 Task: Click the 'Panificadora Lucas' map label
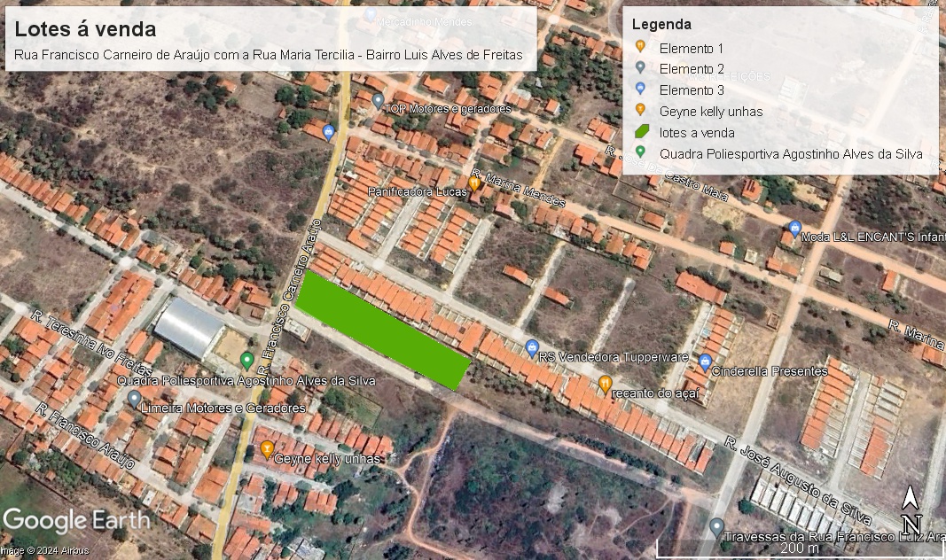418,191
